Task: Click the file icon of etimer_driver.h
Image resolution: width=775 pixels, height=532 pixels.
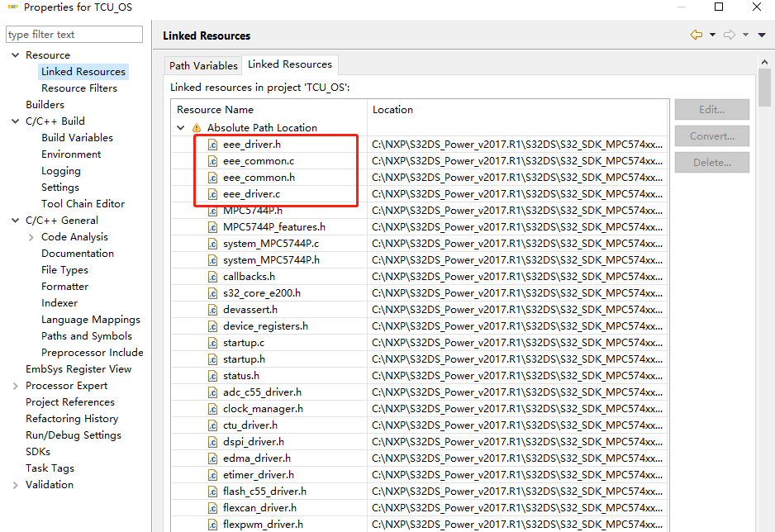Action: (x=212, y=475)
